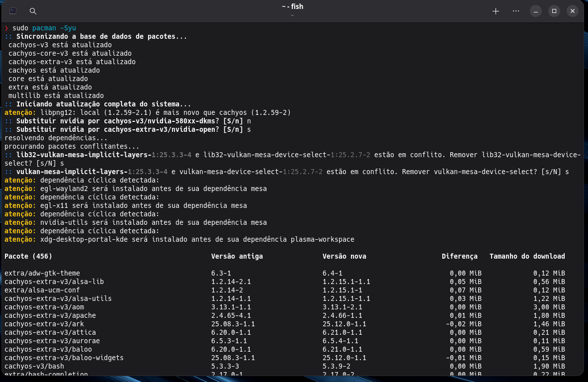Screen dimensions: 588x382
Task: Maximize the terminal window
Action: click(554, 11)
